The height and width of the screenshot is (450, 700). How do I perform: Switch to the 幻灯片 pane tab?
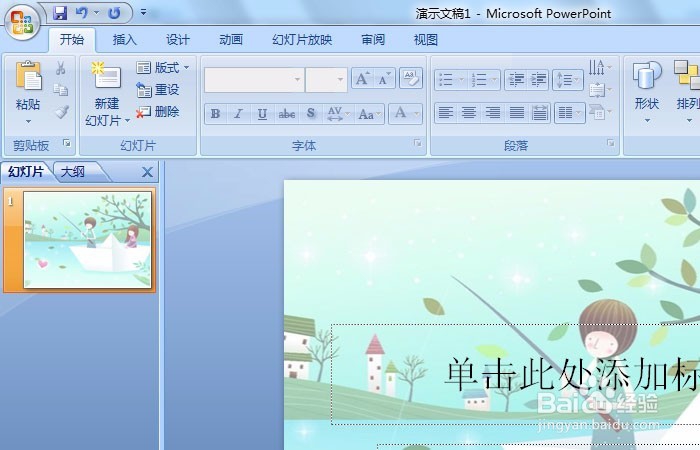pyautogui.click(x=25, y=171)
